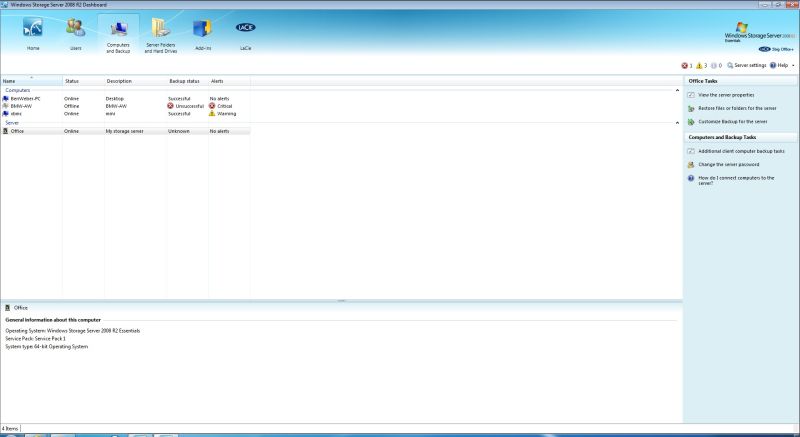This screenshot has height=437, width=800.
Task: Open the LaCie tab
Action: click(x=245, y=34)
